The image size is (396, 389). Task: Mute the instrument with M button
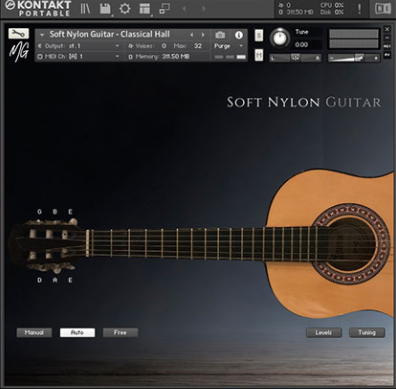point(259,55)
